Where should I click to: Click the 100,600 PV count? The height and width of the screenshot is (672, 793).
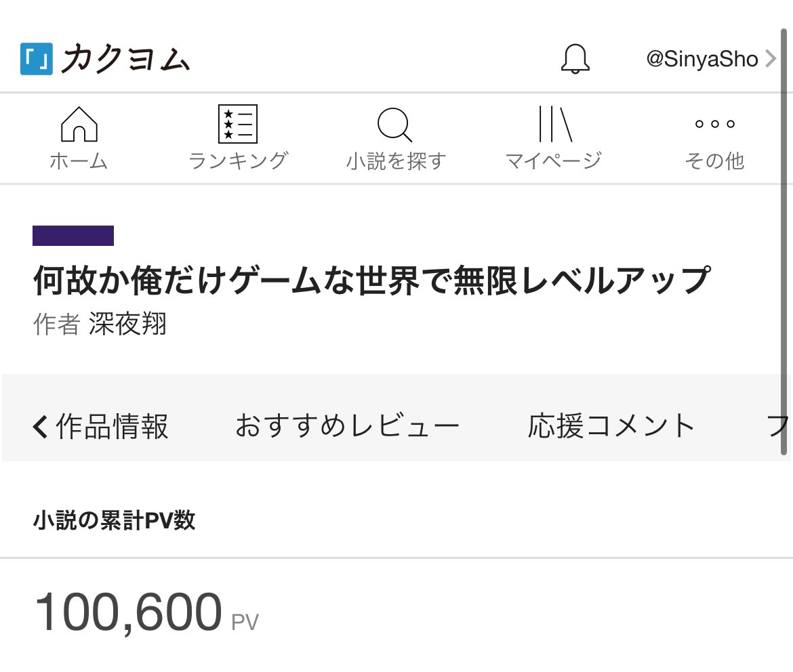(128, 612)
